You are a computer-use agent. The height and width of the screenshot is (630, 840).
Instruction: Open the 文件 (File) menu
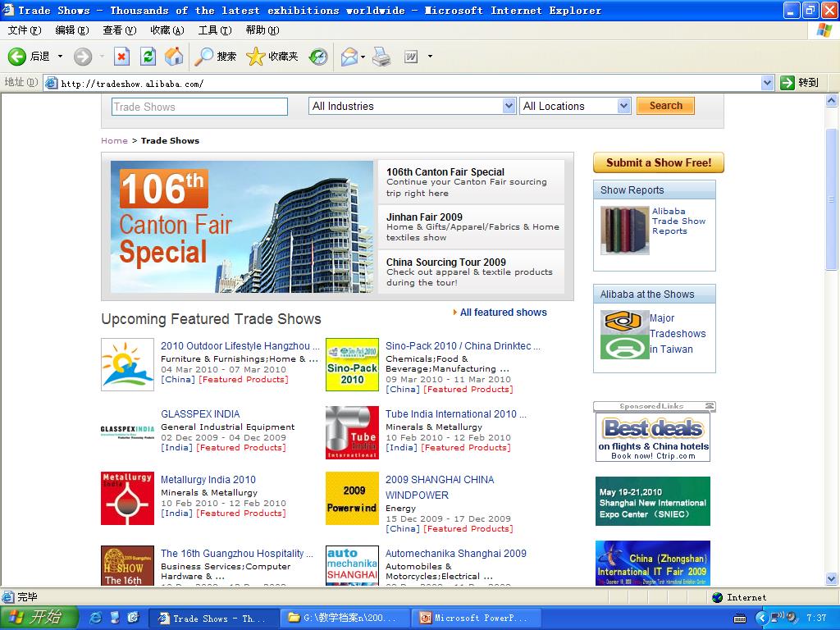coord(25,30)
